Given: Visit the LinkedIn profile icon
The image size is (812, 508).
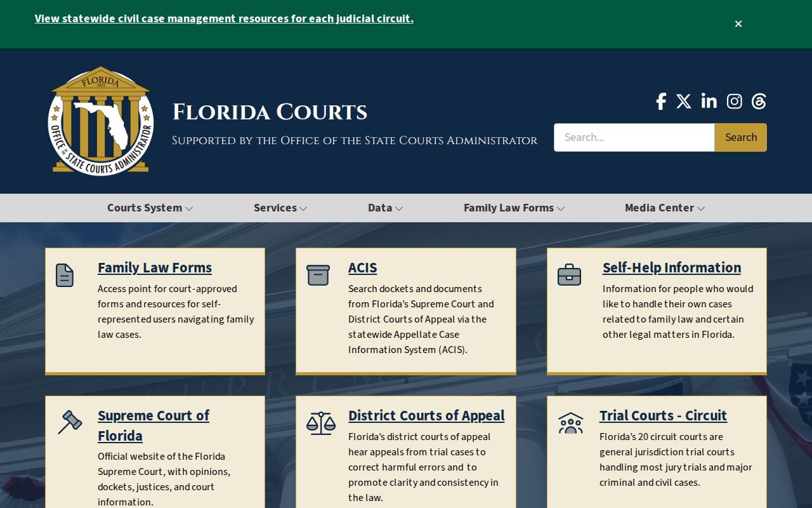Looking at the screenshot, I should (709, 101).
